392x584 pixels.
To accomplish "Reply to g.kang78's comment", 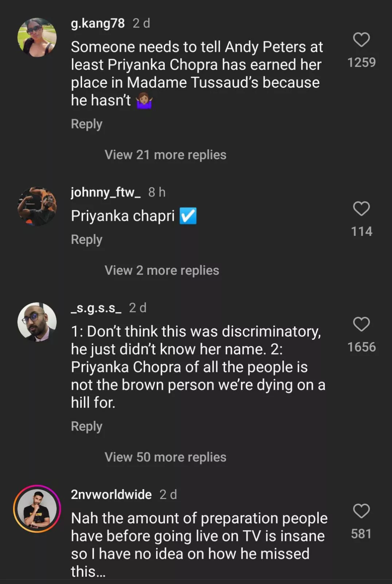I will click(86, 124).
